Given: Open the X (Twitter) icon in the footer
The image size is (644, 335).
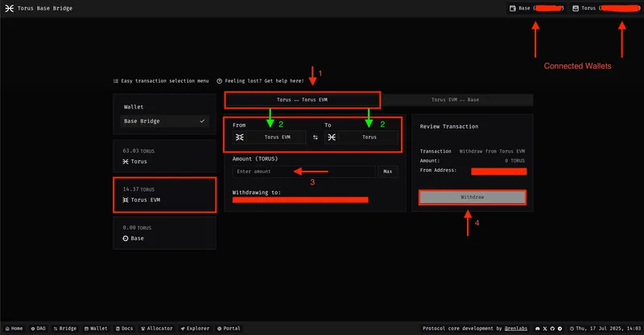Looking at the screenshot, I should (x=544, y=329).
